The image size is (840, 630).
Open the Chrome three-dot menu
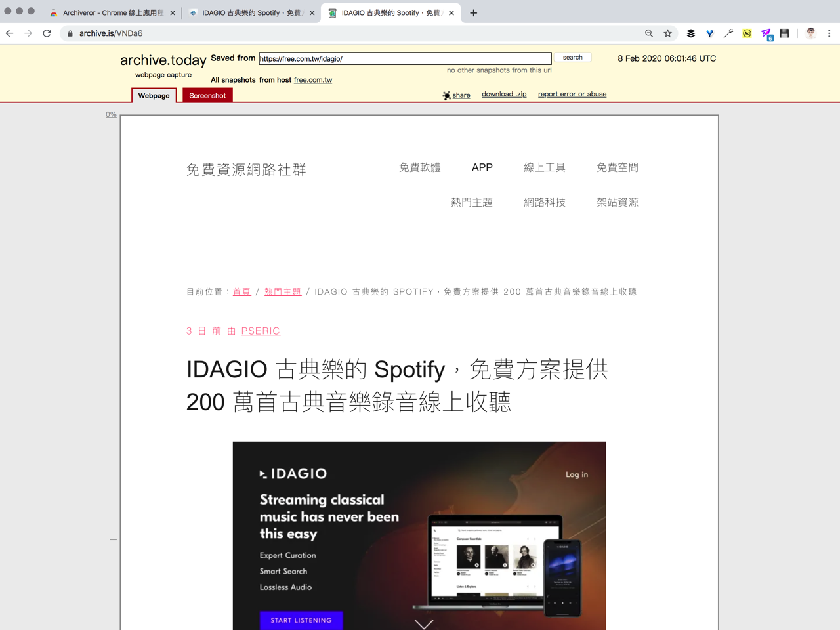pos(829,33)
